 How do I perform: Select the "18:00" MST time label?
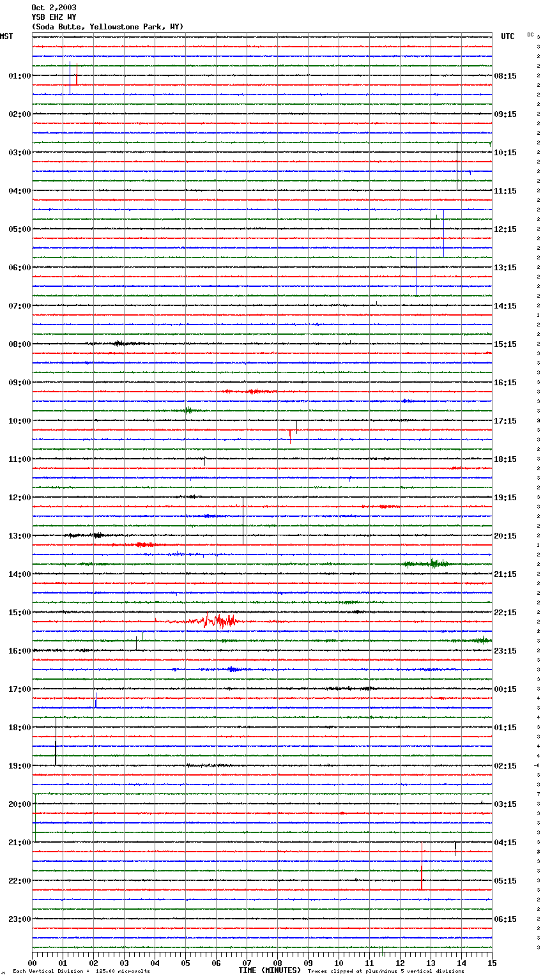(x=20, y=728)
